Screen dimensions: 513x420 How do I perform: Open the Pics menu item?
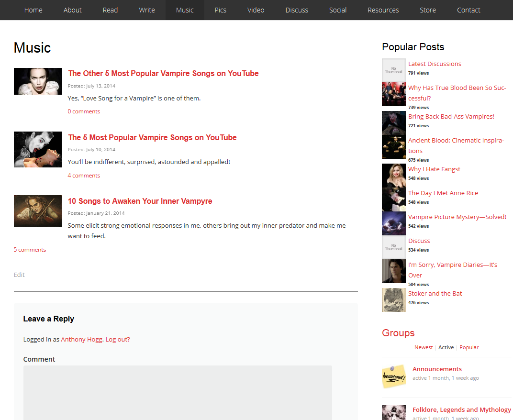(221, 10)
